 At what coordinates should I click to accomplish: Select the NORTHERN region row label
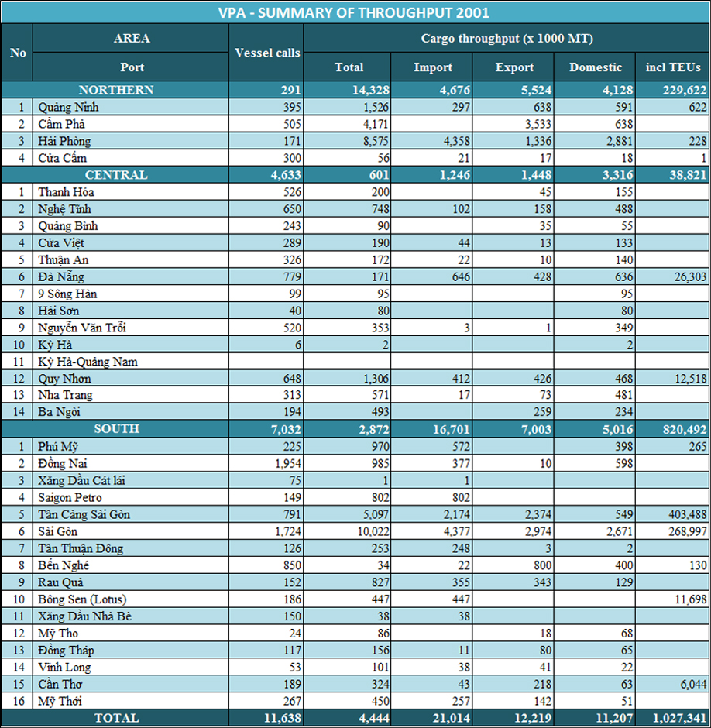(x=116, y=90)
